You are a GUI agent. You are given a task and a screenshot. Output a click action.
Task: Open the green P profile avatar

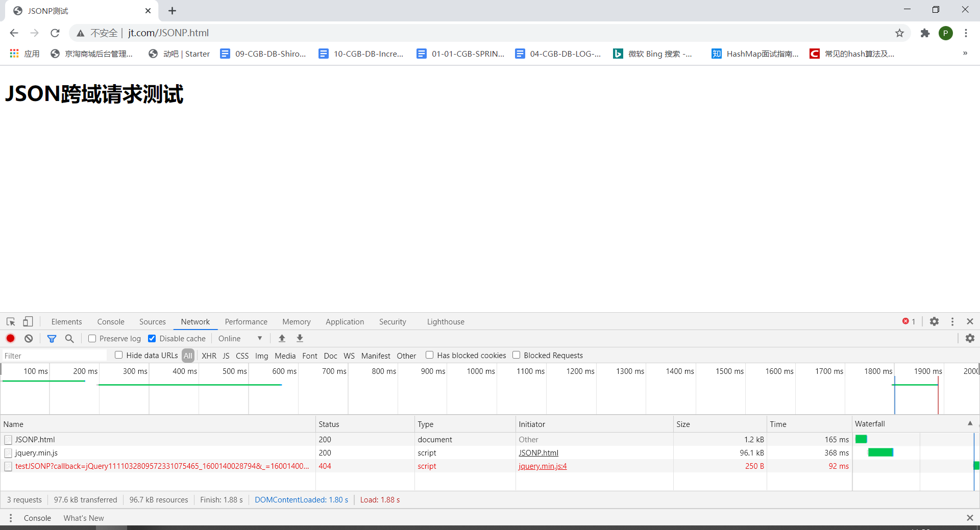[945, 33]
